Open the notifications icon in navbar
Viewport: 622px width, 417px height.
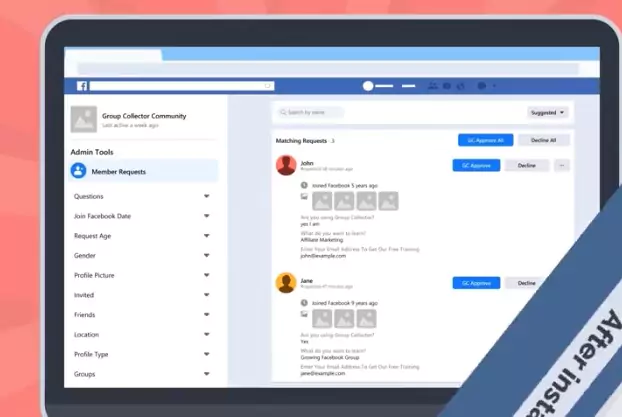(x=461, y=86)
